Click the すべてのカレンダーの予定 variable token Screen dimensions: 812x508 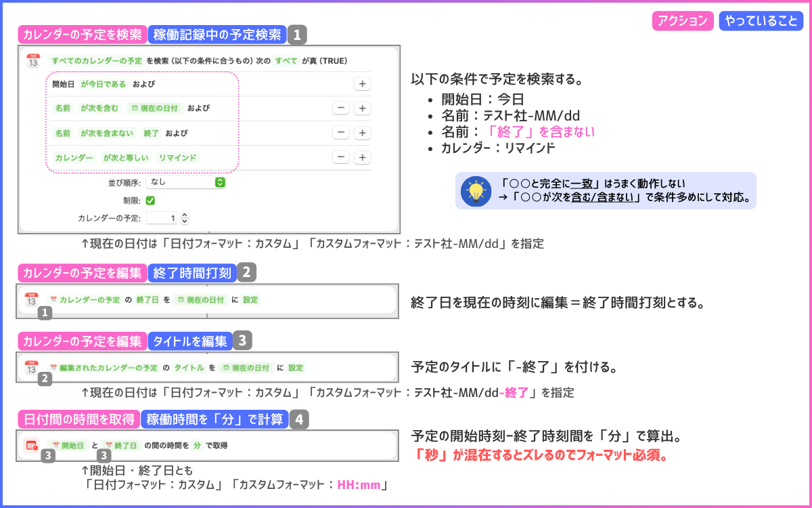[x=97, y=61]
